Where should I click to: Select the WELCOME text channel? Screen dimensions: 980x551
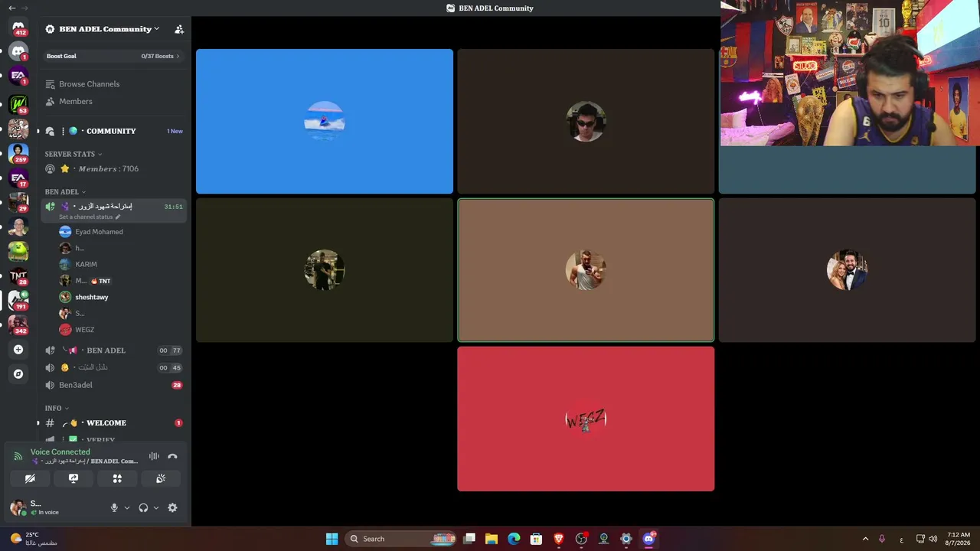tap(113, 423)
